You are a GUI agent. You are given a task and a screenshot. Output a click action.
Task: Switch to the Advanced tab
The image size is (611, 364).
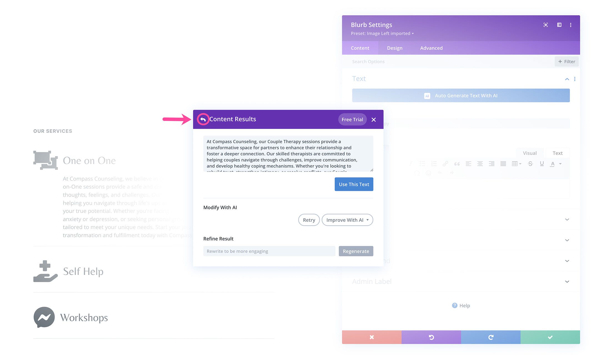pos(431,48)
